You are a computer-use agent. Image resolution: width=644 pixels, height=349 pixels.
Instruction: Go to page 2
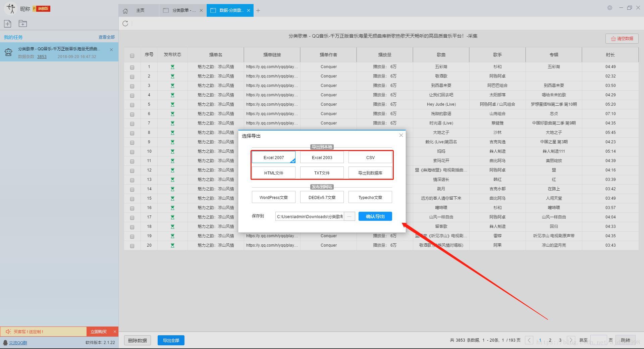click(x=550, y=340)
